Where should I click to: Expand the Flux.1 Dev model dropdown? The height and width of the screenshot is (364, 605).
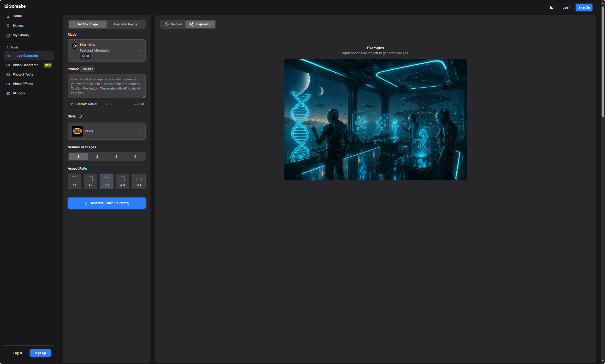[x=107, y=50]
